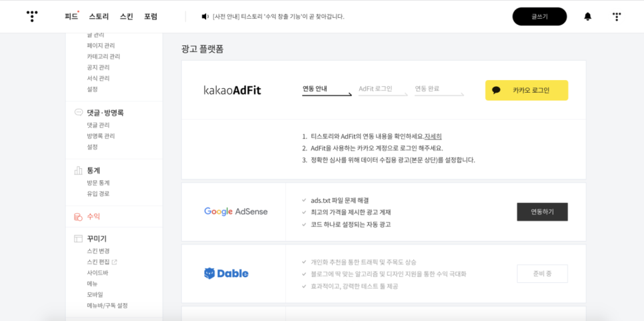Open 설정 under 서식 관리
Viewport: 644px width, 321px height.
pos(93,89)
